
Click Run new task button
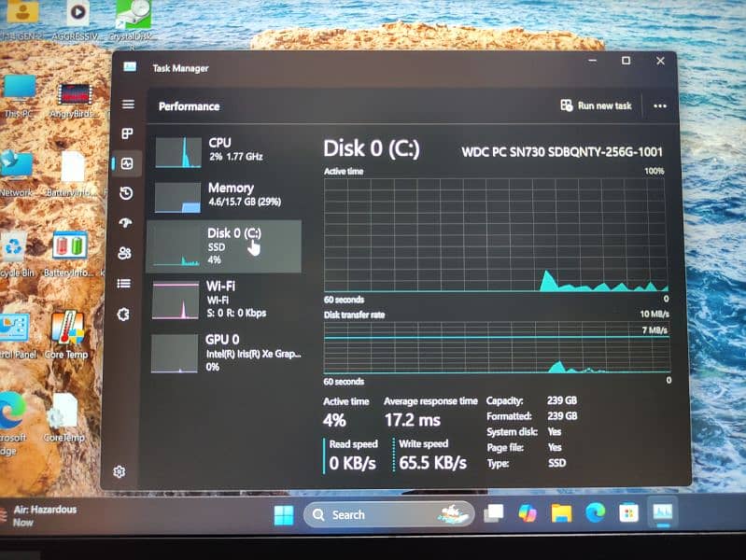tap(596, 105)
